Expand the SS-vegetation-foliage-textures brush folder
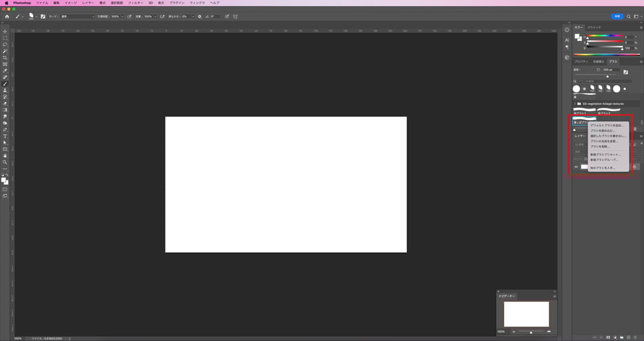The image size is (644, 341). pos(575,104)
